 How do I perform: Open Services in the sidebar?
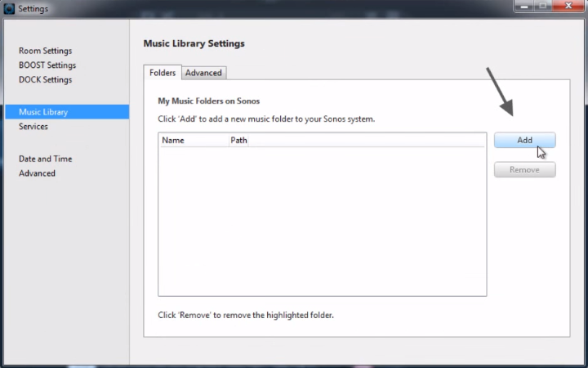[33, 126]
